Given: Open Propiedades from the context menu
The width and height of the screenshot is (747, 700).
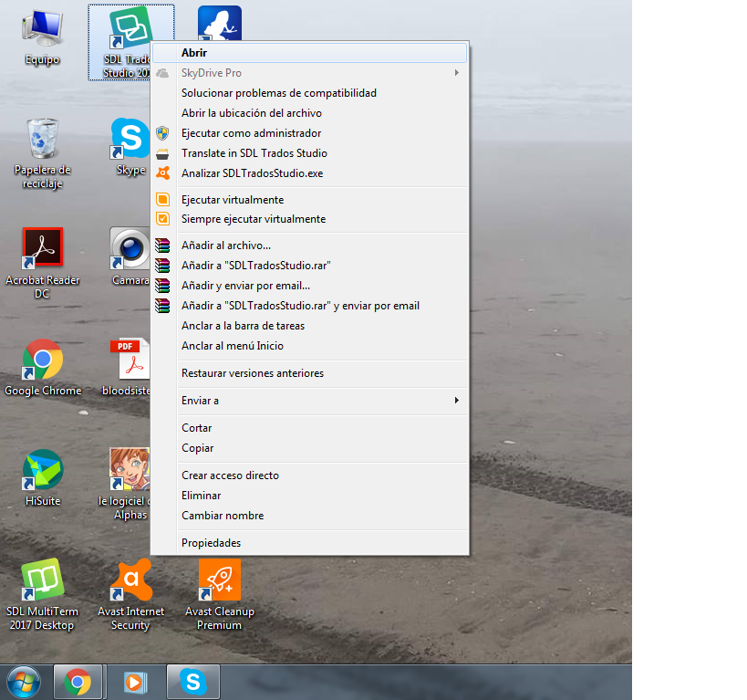Looking at the screenshot, I should point(310,543).
